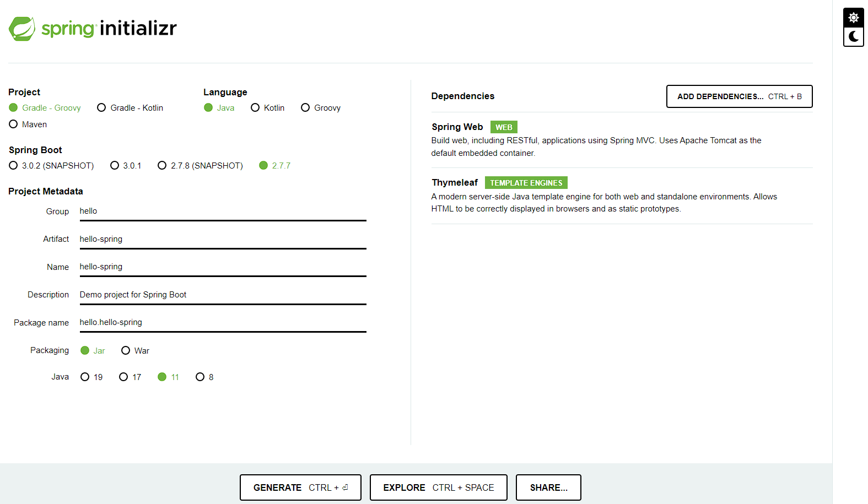Click the Spring Web dependency title
This screenshot has width=868, height=504.
click(457, 127)
